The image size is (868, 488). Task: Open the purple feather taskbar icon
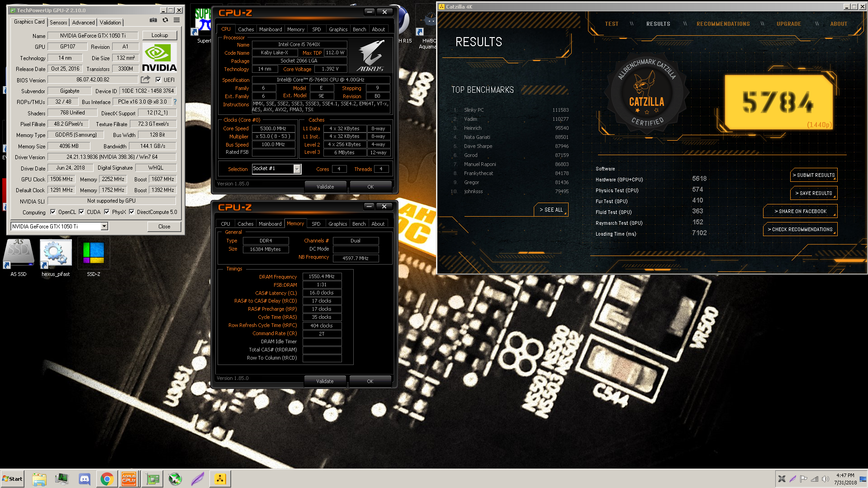[x=198, y=479]
